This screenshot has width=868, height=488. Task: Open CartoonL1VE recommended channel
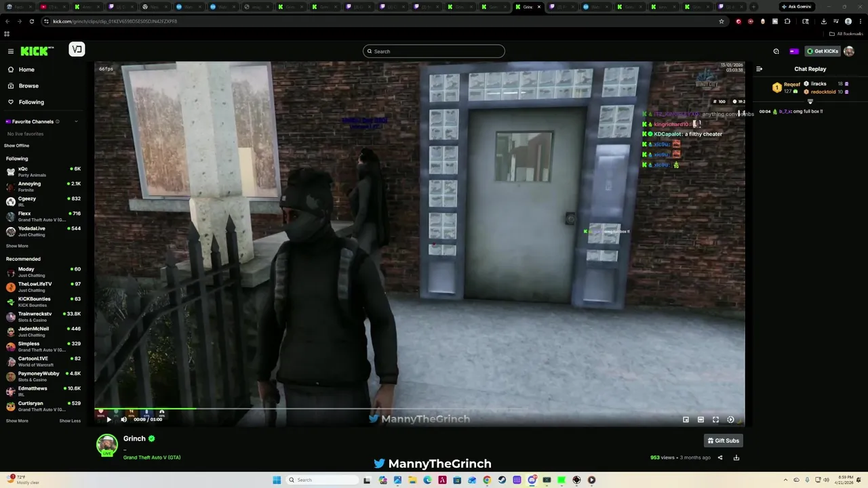coord(43,361)
